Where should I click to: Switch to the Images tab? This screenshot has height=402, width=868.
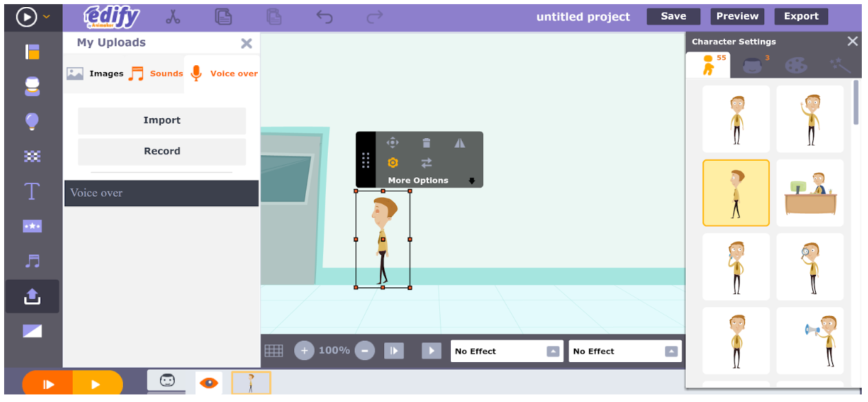click(95, 74)
